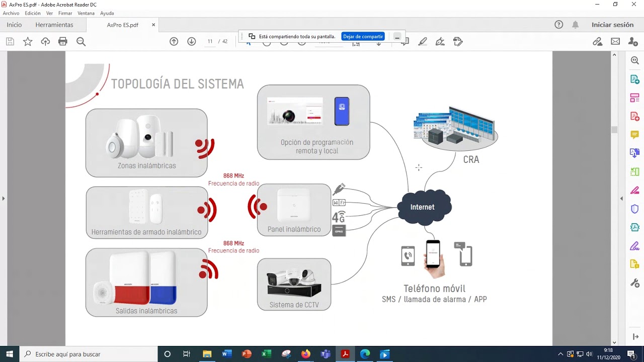Open the Fill & Sign tool in right panel
Image resolution: width=644 pixels, height=362 pixels.
click(x=635, y=246)
